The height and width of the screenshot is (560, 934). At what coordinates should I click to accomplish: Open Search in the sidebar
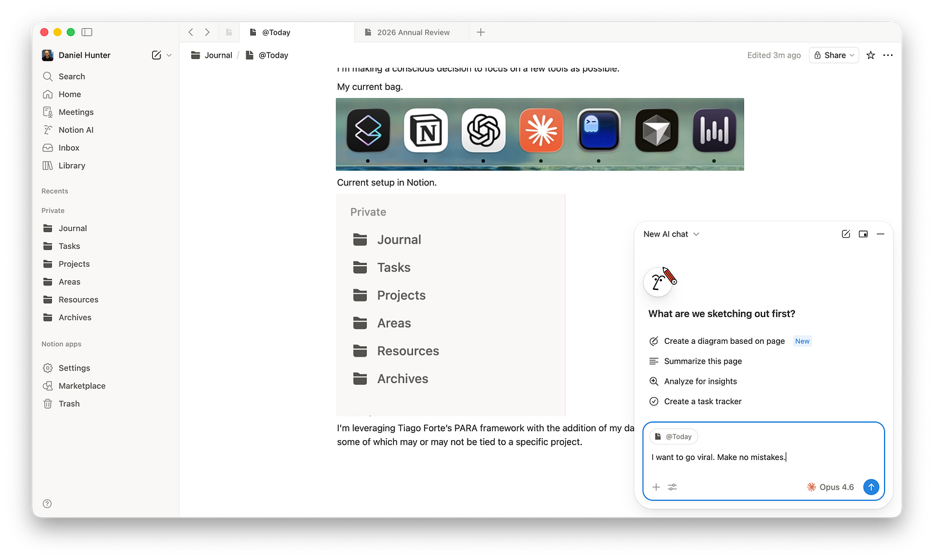(106, 76)
